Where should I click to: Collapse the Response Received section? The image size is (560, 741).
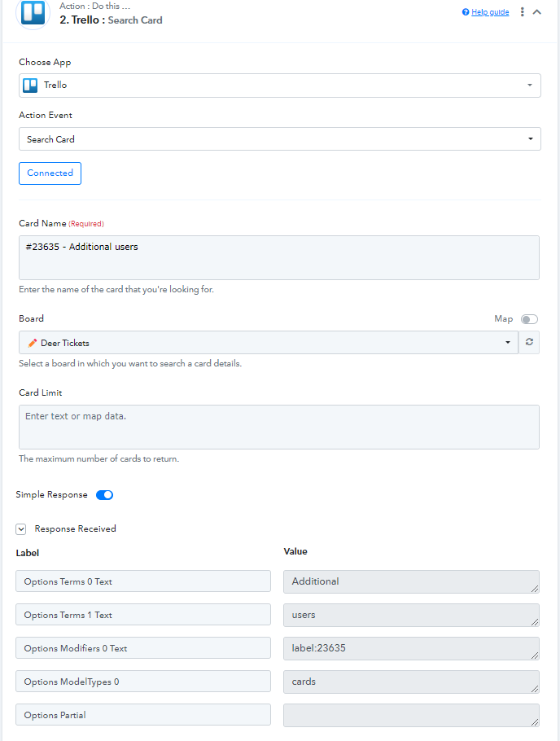click(x=21, y=529)
